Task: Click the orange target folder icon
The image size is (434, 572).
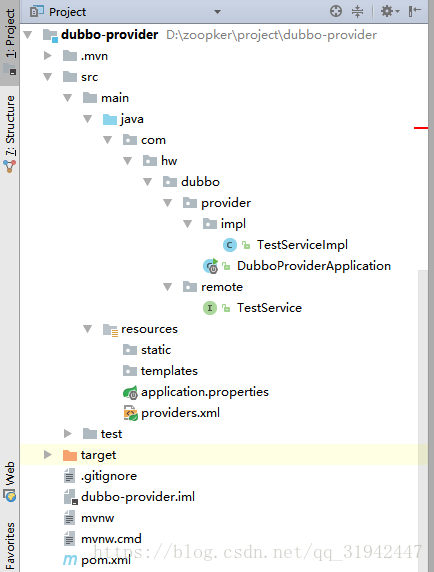Action: pyautogui.click(x=70, y=455)
